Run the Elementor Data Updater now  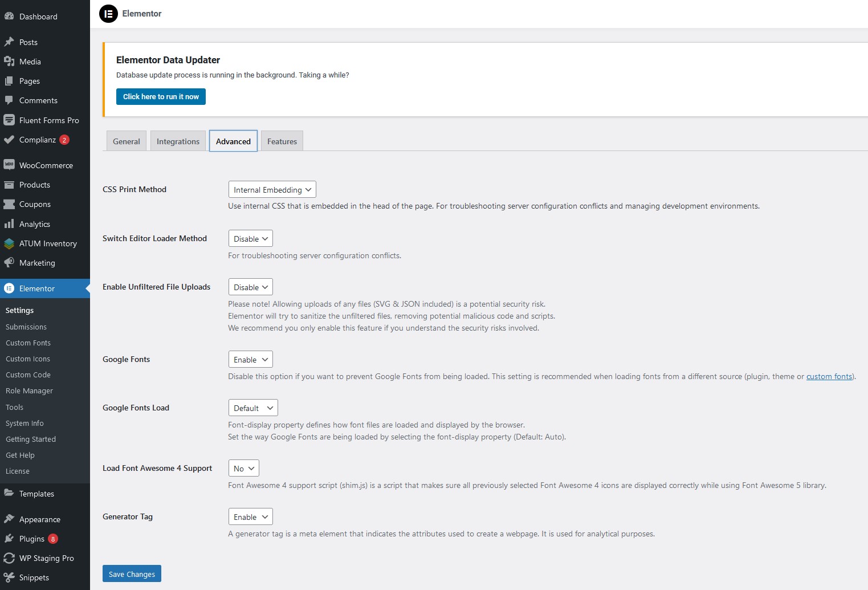160,96
